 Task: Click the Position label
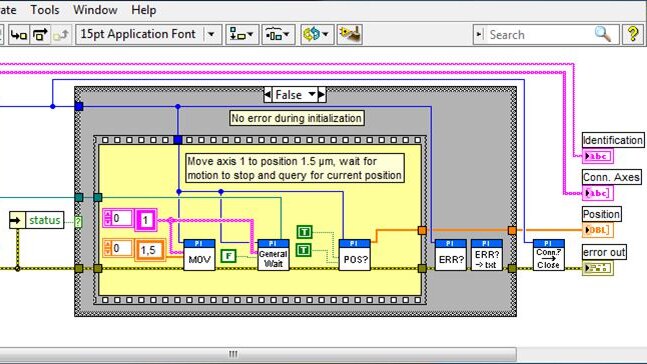pyautogui.click(x=601, y=214)
